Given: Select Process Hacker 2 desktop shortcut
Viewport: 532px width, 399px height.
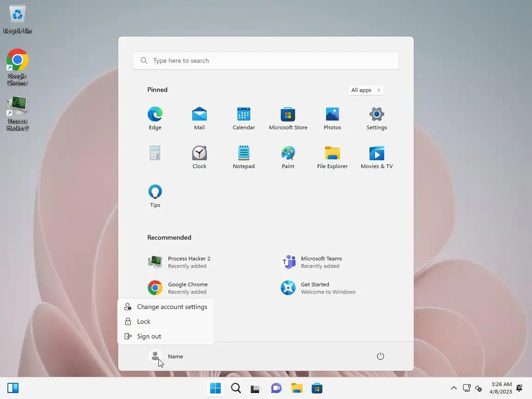Looking at the screenshot, I should pos(17,114).
